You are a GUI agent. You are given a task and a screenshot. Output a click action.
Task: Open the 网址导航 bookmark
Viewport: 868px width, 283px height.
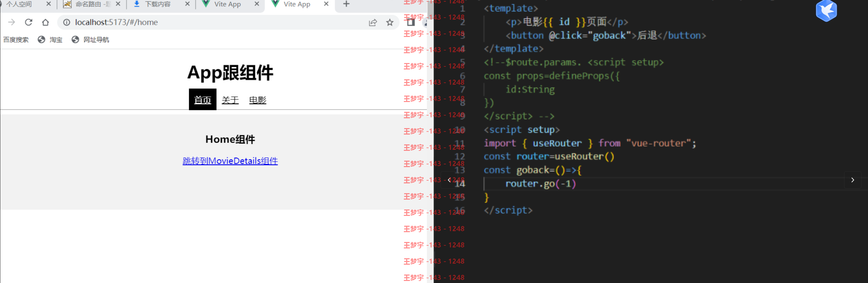(x=90, y=40)
